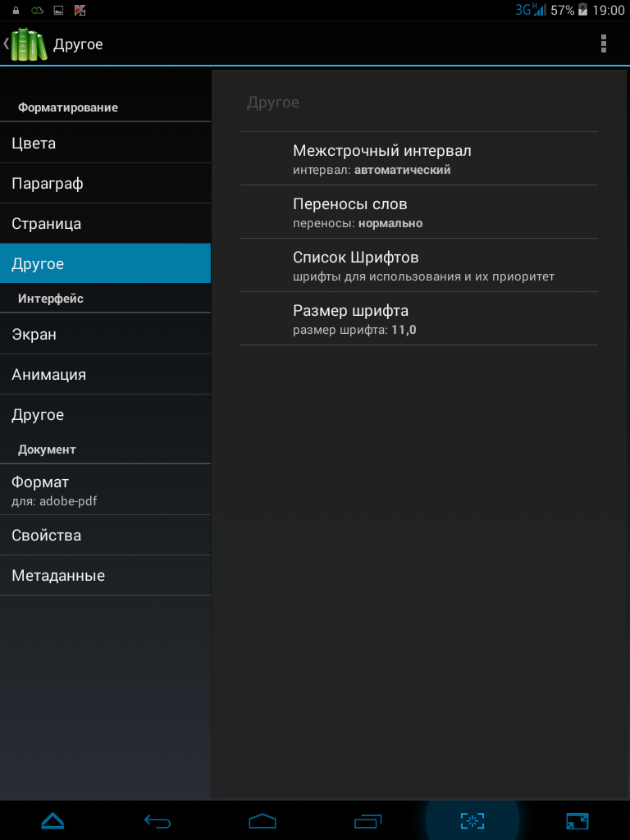Open Список Шрифтов font list

click(419, 265)
